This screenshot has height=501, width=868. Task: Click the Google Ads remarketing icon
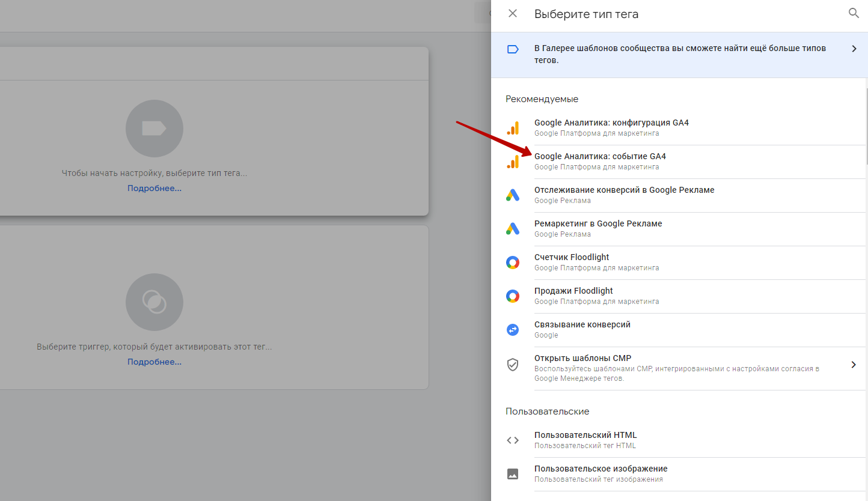[513, 229]
